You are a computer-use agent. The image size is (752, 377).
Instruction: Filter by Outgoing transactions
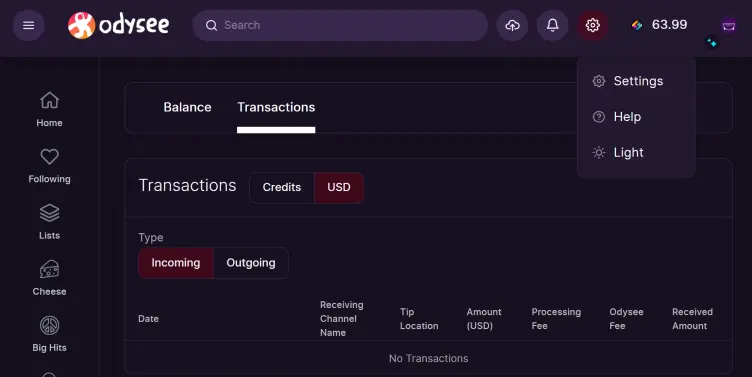pos(251,263)
